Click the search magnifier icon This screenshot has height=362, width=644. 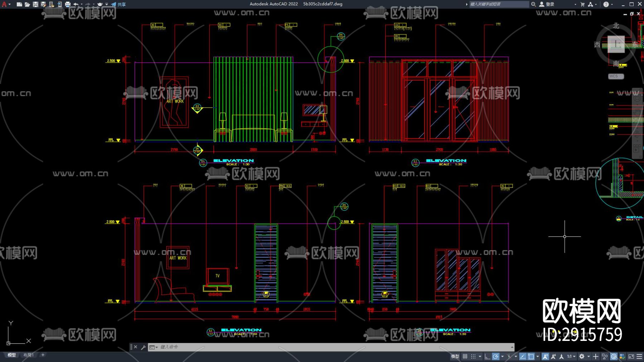[533, 4]
